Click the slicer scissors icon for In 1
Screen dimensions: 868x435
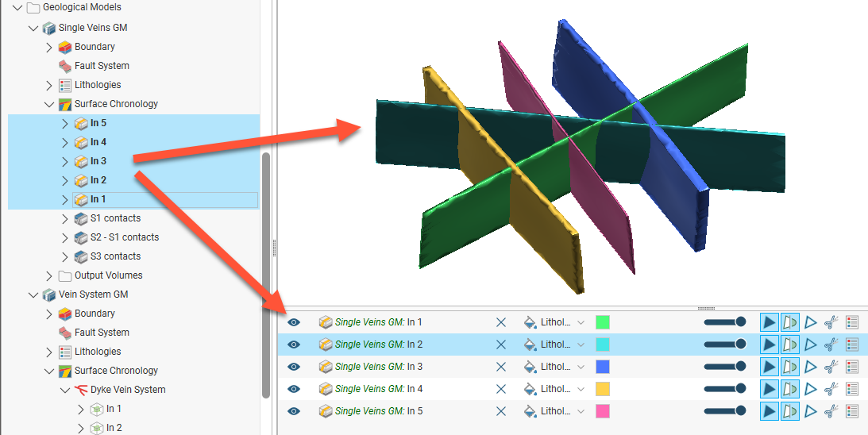click(x=831, y=322)
